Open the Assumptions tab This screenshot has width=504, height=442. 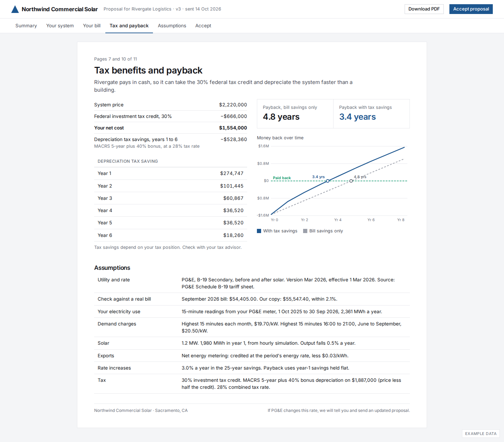[x=172, y=26]
